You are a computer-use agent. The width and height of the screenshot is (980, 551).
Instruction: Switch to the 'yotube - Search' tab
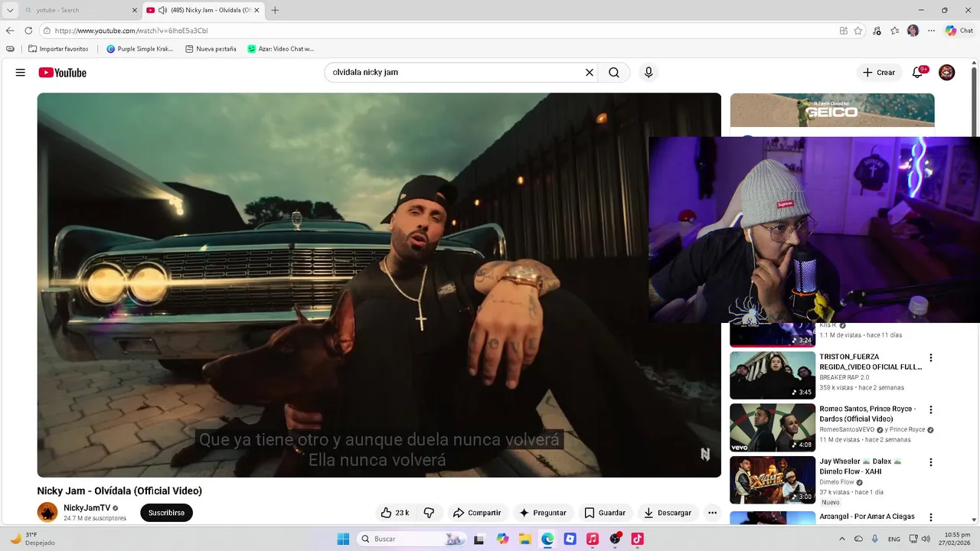point(77,10)
